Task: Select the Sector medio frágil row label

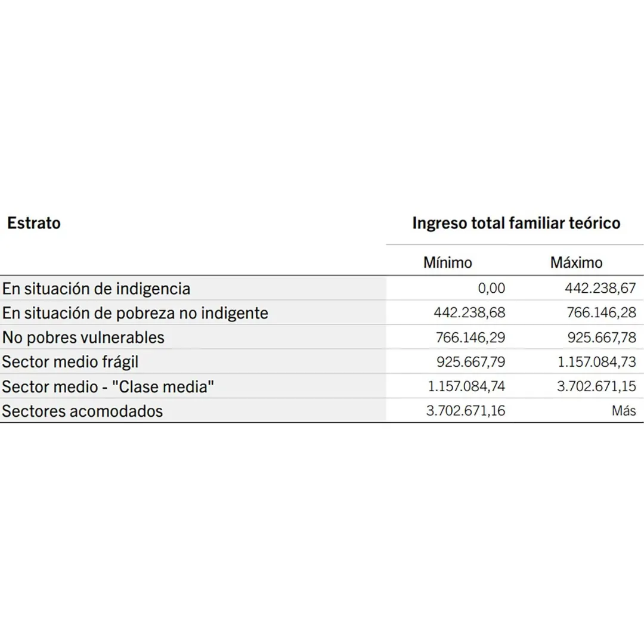Action: 70,362
